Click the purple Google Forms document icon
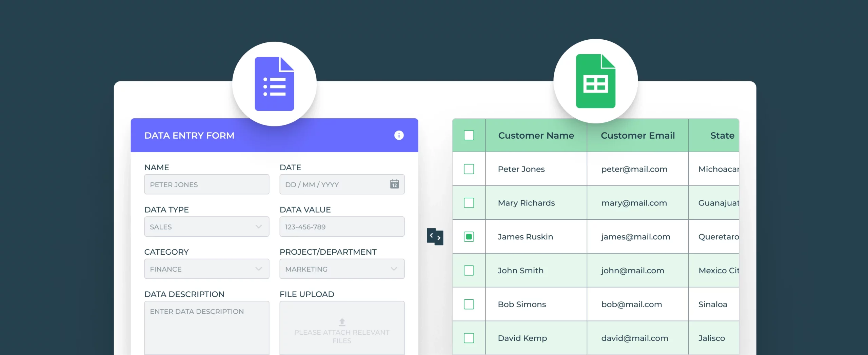 click(x=274, y=84)
